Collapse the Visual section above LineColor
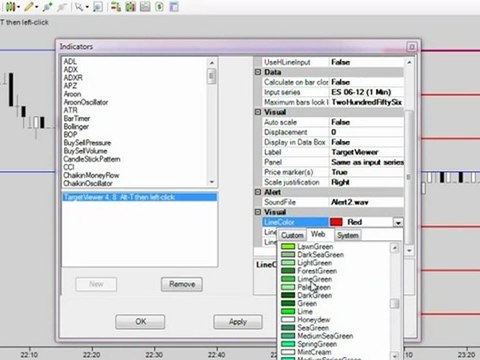Image resolution: width=480 pixels, height=360 pixels. click(258, 212)
